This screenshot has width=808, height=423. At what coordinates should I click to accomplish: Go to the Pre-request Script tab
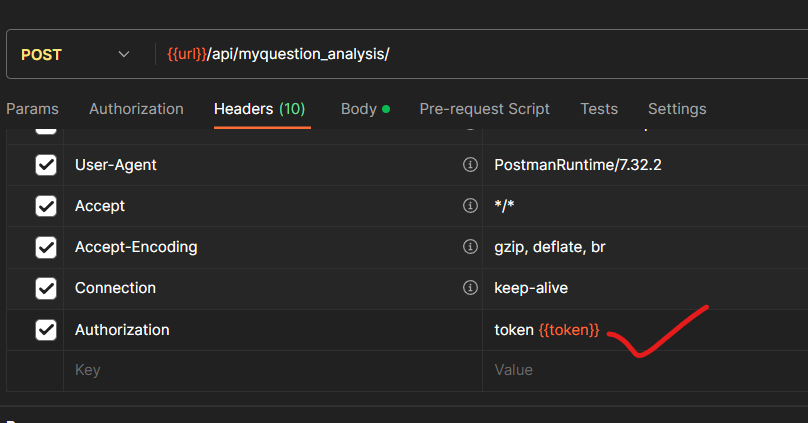coord(484,109)
